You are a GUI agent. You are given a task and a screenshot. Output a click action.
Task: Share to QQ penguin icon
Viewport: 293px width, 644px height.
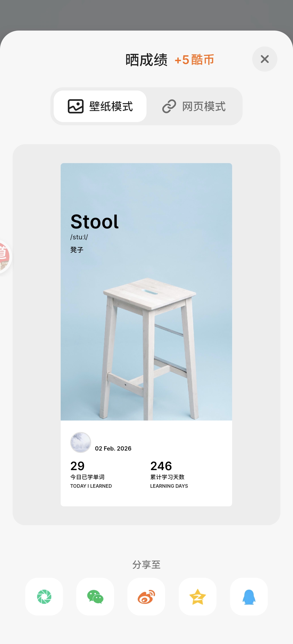coord(249,596)
